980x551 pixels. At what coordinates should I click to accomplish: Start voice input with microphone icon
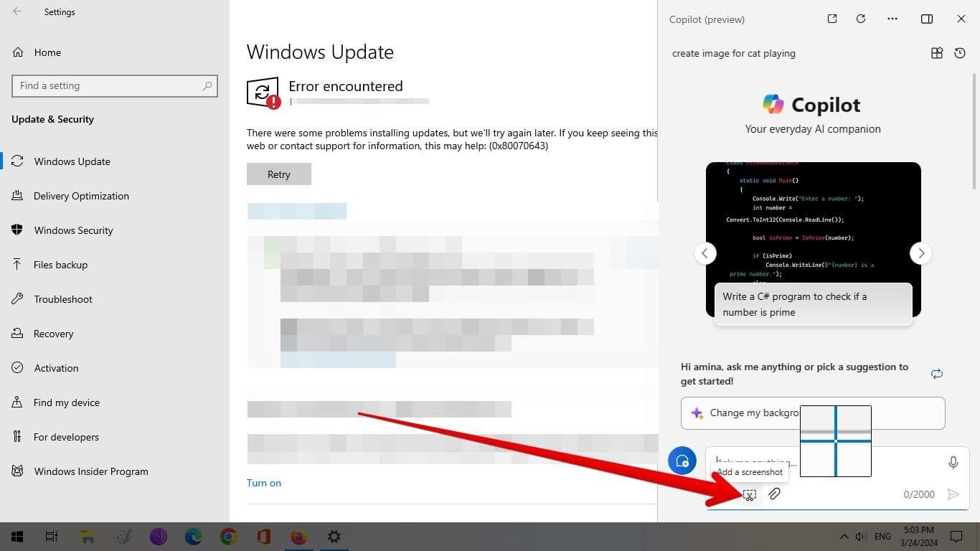[953, 463]
